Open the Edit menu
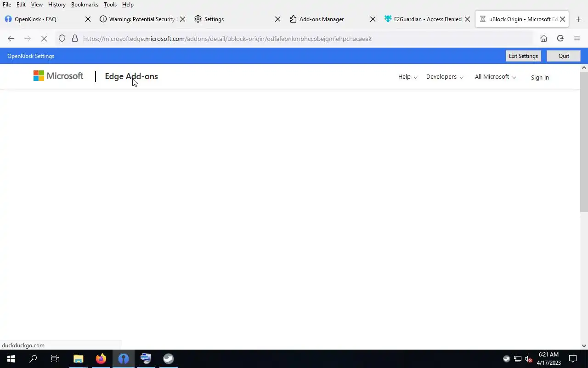This screenshot has height=368, width=588. click(21, 5)
